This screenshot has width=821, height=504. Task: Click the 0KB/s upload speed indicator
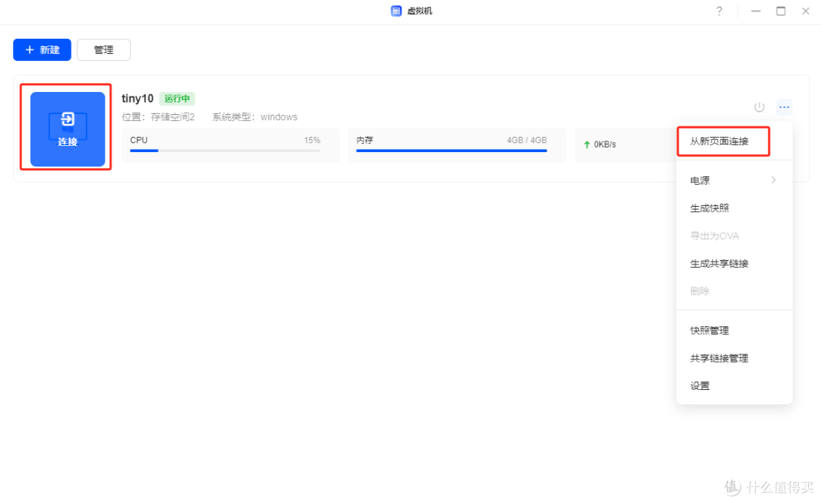point(600,144)
